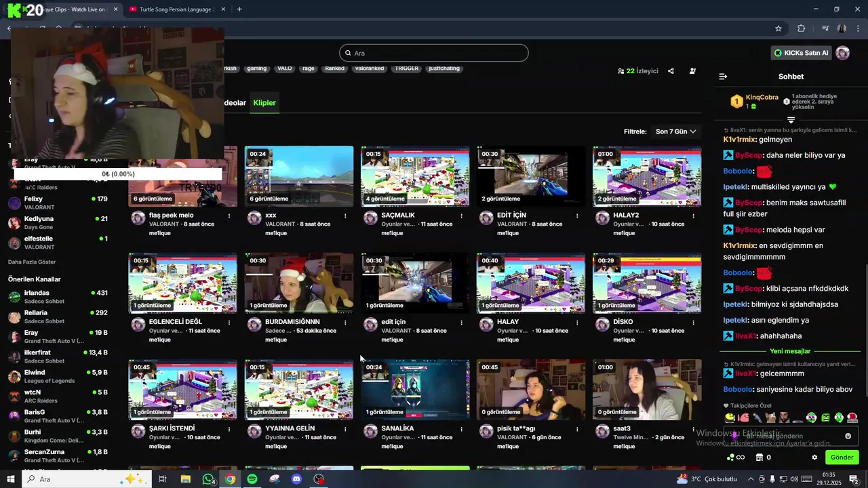This screenshot has height=488, width=868.
Task: Click in the Ara search field
Action: tap(434, 53)
